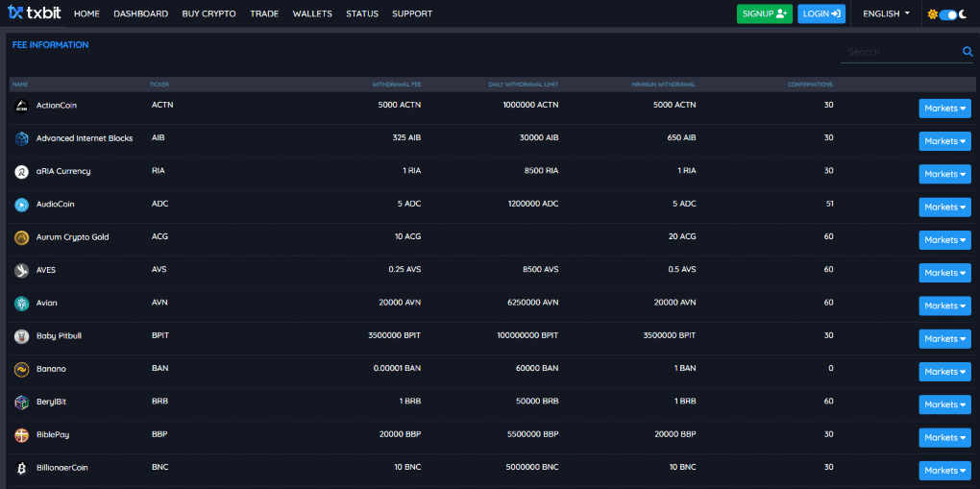Expand Markets dropdown for aRIA Currency
This screenshot has height=489, width=980.
click(x=944, y=174)
